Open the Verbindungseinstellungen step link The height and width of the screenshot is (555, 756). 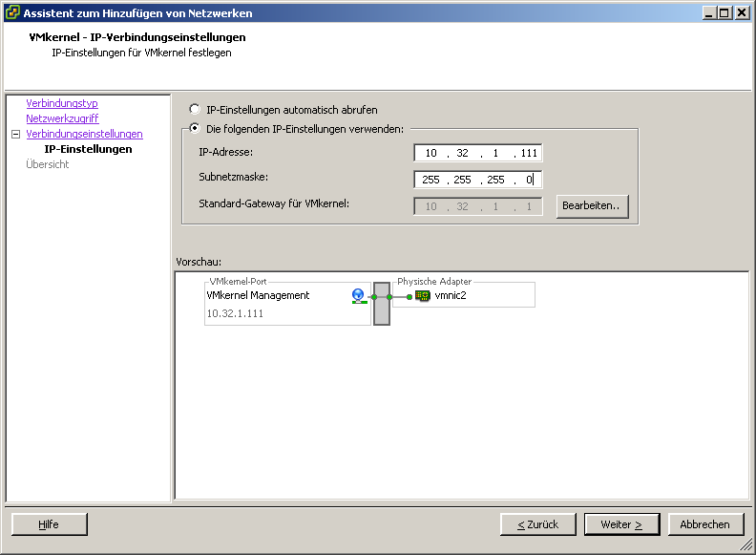(x=84, y=134)
